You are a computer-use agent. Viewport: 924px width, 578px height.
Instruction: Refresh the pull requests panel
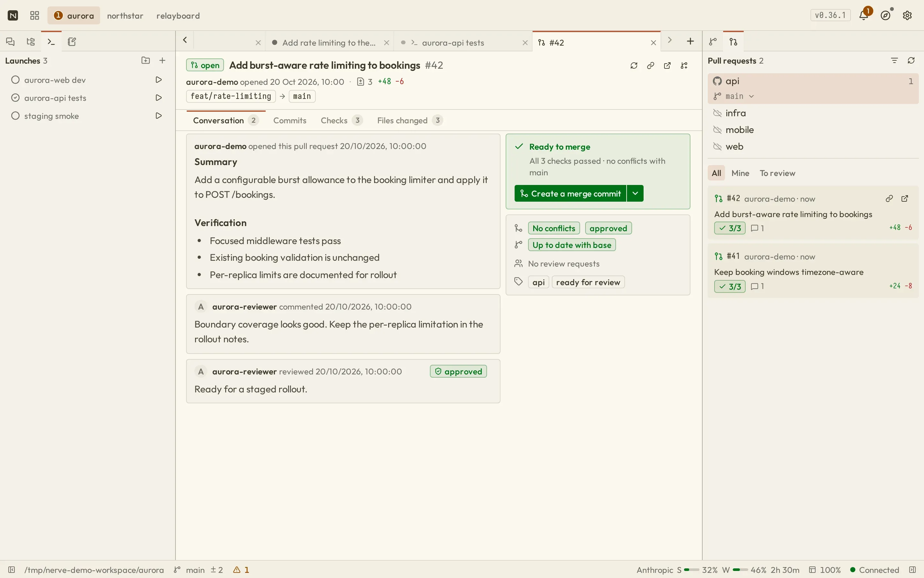[x=911, y=60]
